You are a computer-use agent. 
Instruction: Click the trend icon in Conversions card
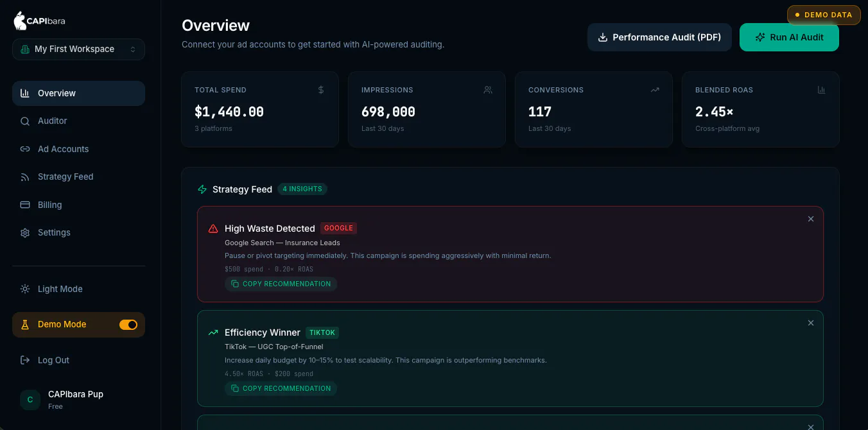point(655,90)
